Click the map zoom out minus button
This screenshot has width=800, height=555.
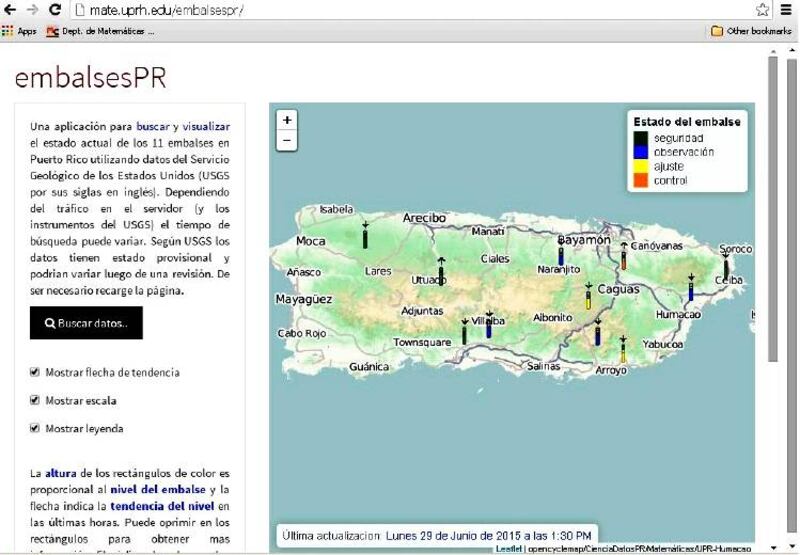[x=287, y=141]
